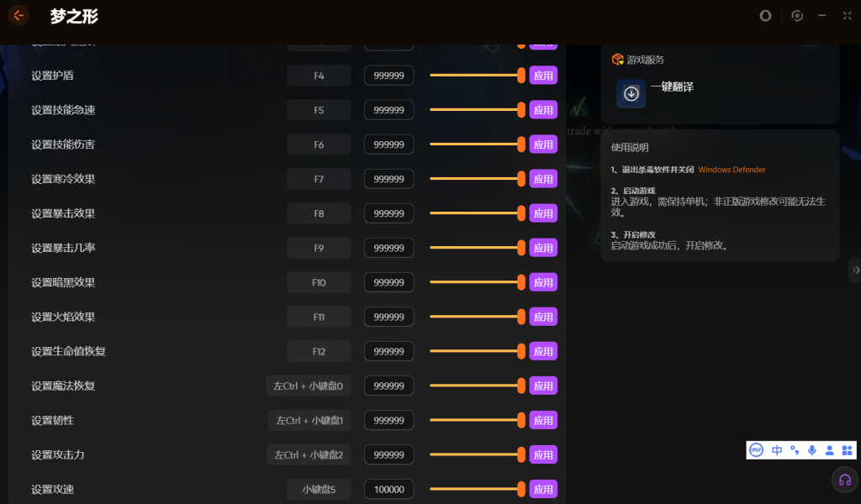Collapse the right side panel chevron

pos(855,270)
